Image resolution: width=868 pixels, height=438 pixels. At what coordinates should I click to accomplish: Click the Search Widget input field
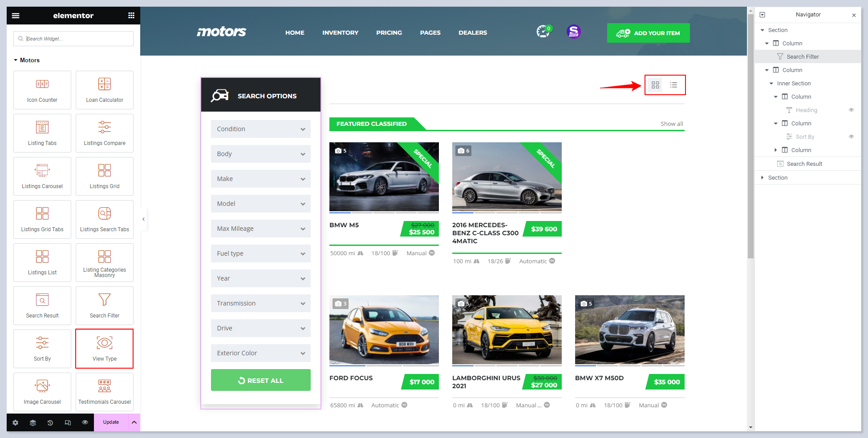pyautogui.click(x=73, y=39)
